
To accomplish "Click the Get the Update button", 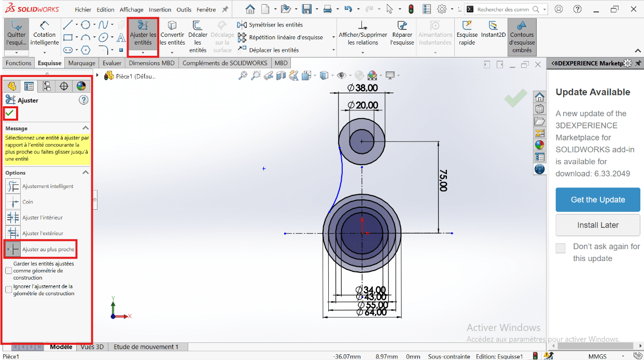I will pyautogui.click(x=598, y=199).
